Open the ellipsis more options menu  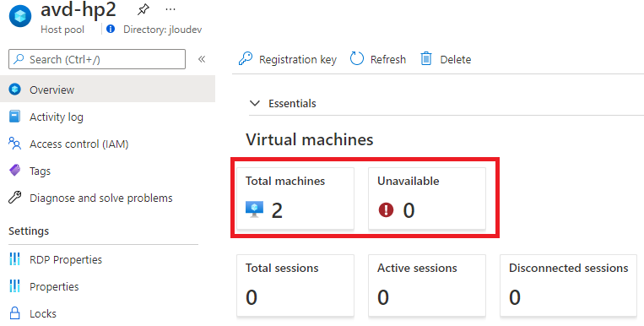click(170, 9)
